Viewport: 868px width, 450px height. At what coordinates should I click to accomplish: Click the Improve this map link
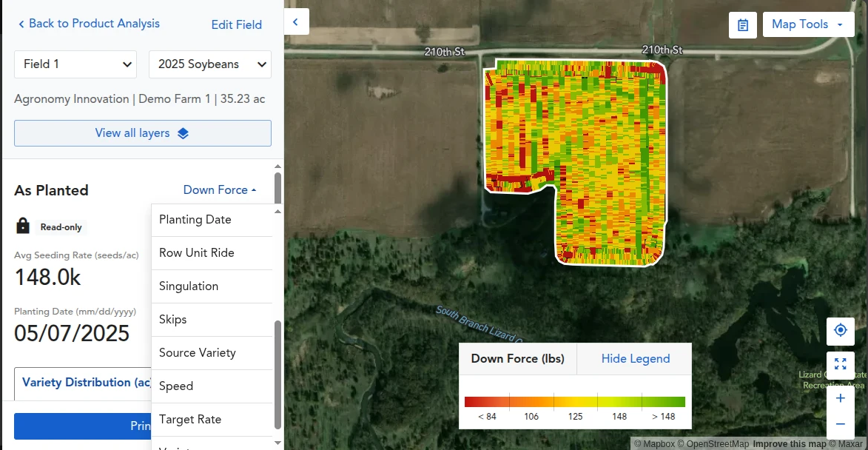[790, 444]
